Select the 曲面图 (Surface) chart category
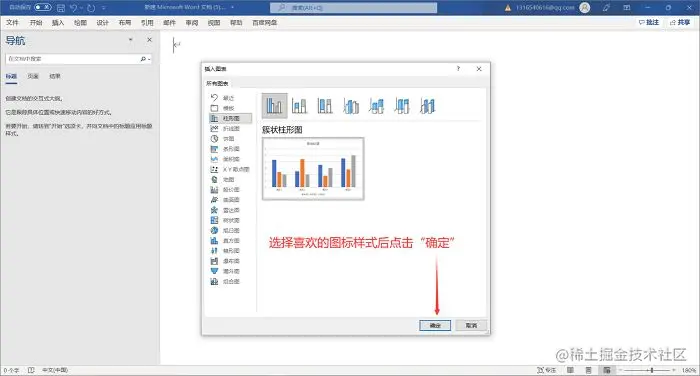The width and height of the screenshot is (700, 376). 230,200
